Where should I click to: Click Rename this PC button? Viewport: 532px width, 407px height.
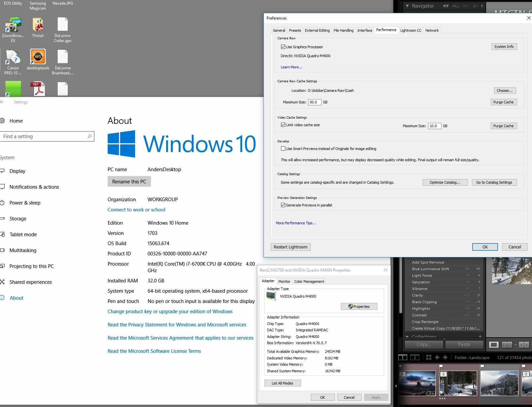[x=129, y=182]
